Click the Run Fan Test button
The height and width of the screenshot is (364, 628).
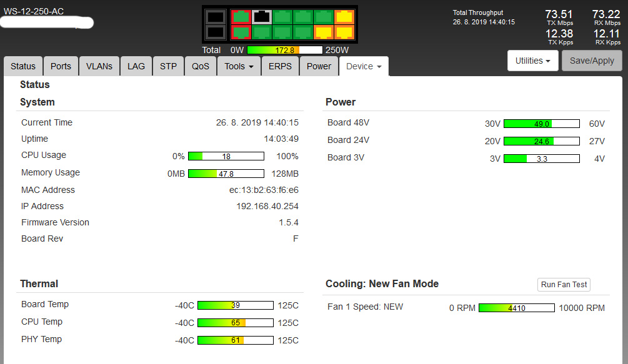click(x=564, y=285)
